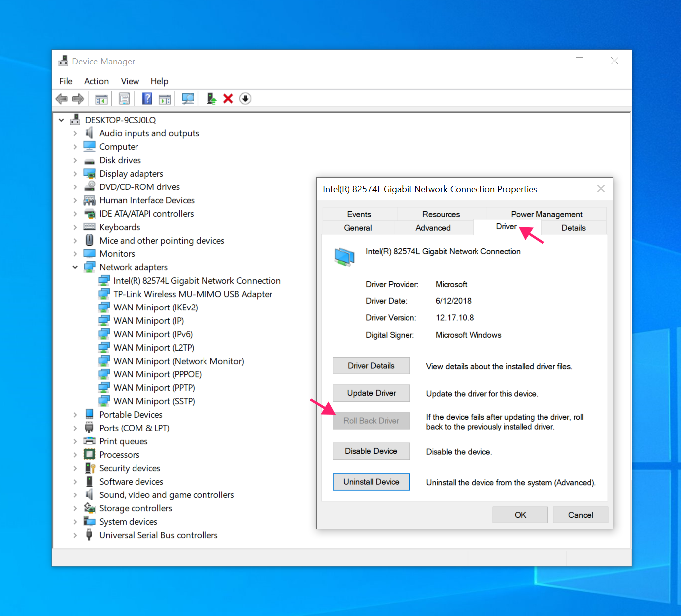Select WAN Miniport (L2TP) entry
This screenshot has height=616, width=681.
tap(154, 348)
